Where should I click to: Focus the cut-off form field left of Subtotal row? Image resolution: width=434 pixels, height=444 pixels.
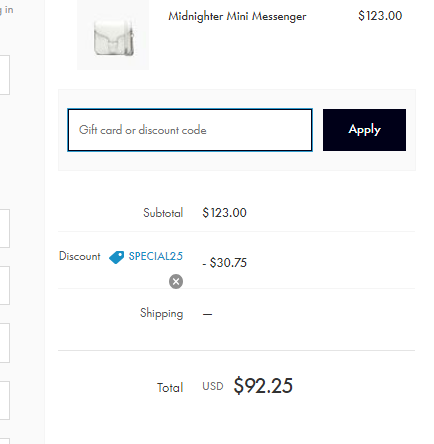5,229
